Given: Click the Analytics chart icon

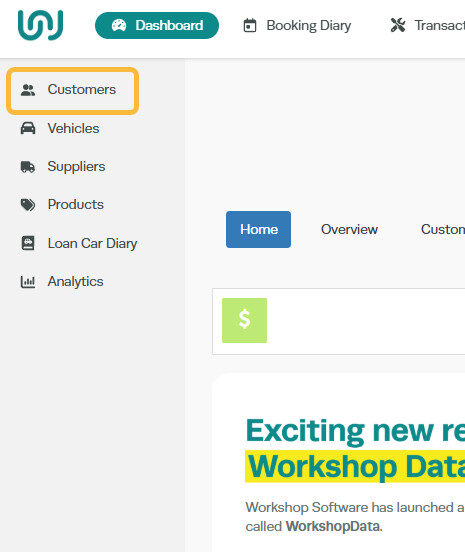Looking at the screenshot, I should (x=28, y=282).
